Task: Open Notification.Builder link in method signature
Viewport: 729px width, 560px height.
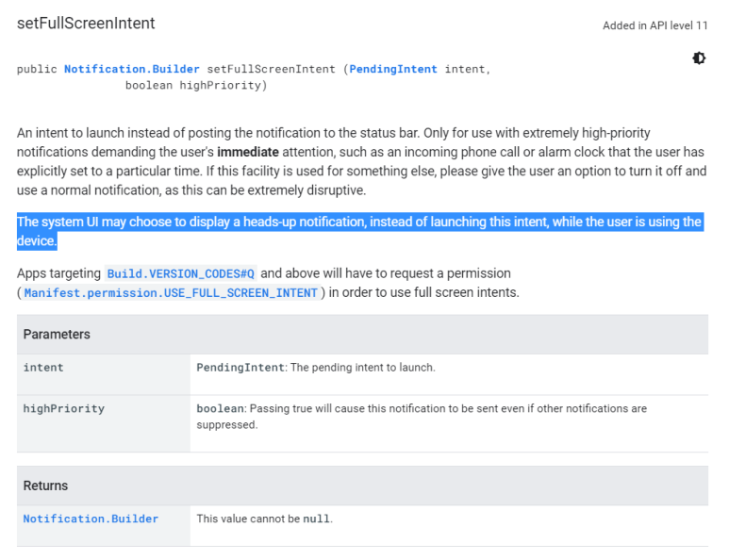Action: (131, 70)
